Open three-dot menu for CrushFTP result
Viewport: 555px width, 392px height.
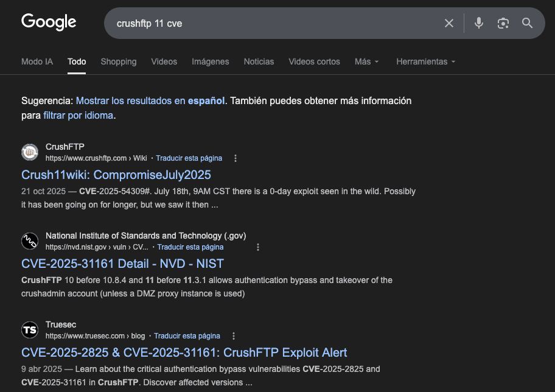[x=236, y=158]
